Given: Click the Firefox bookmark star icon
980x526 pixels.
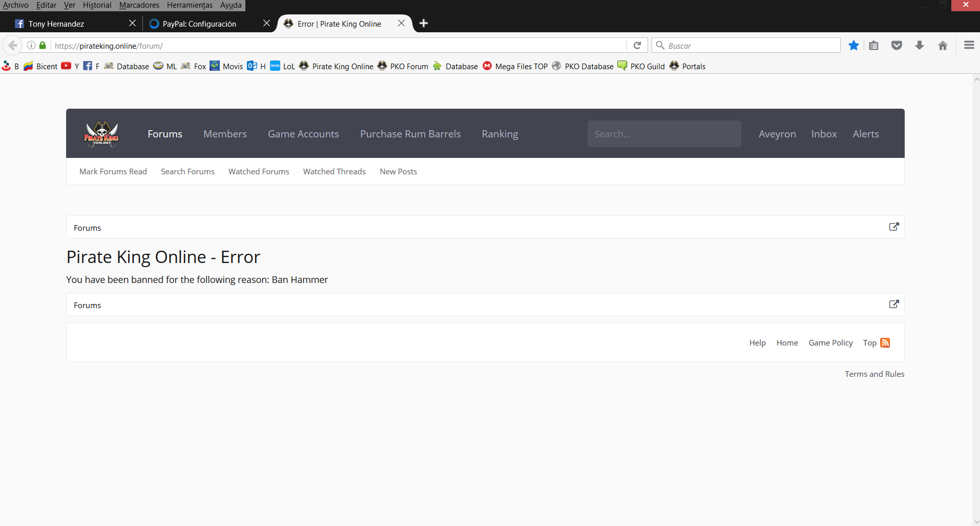Looking at the screenshot, I should (853, 46).
